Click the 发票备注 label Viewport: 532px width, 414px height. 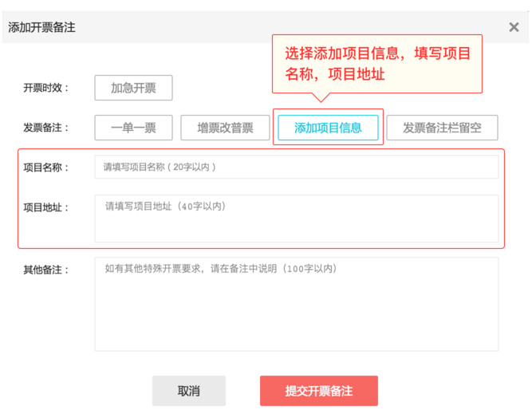[x=46, y=128]
